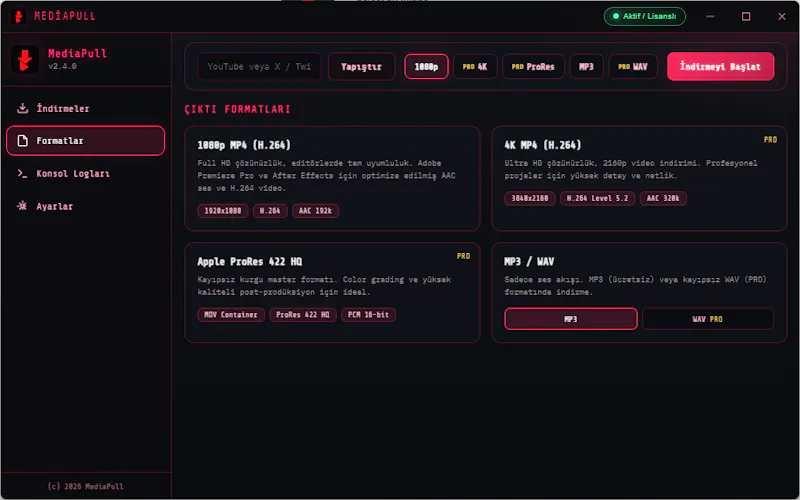Click the PRO badge on the Apple ProRes card
Screen dimensions: 800x500
click(x=463, y=256)
